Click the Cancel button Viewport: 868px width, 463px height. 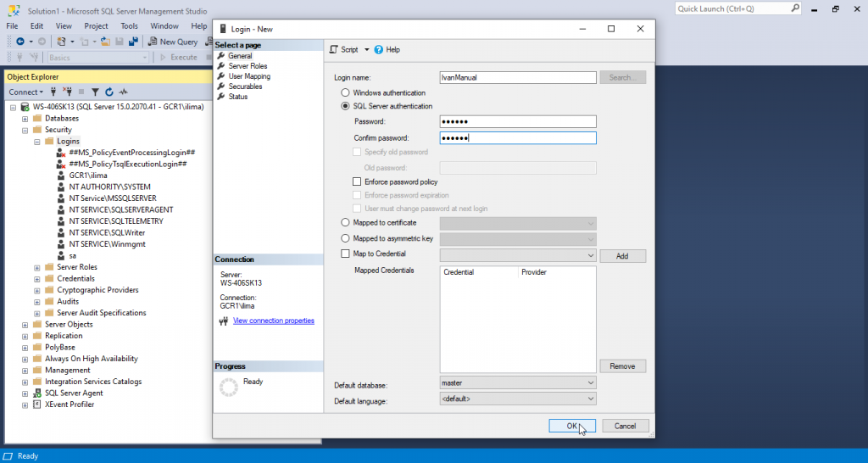625,426
